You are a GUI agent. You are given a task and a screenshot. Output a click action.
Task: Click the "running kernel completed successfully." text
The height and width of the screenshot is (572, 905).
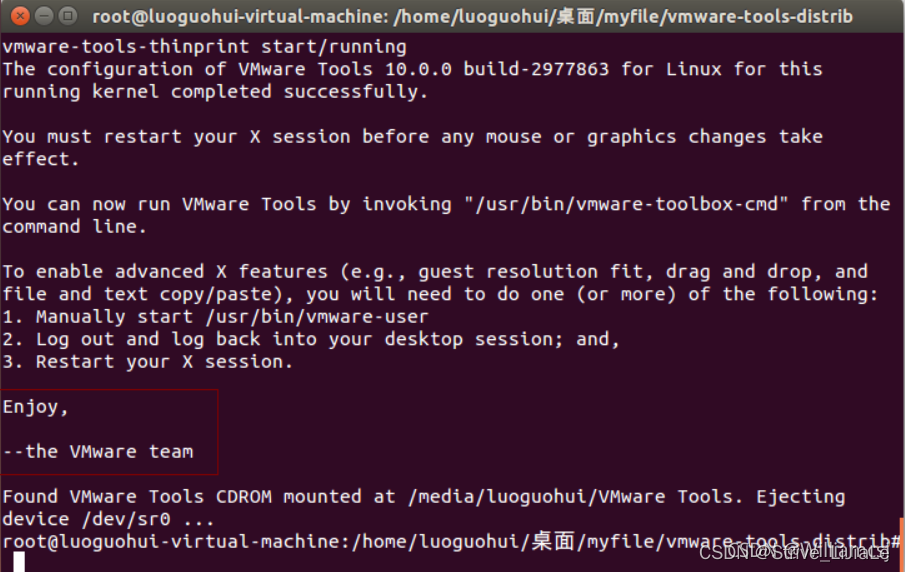[x=215, y=92]
